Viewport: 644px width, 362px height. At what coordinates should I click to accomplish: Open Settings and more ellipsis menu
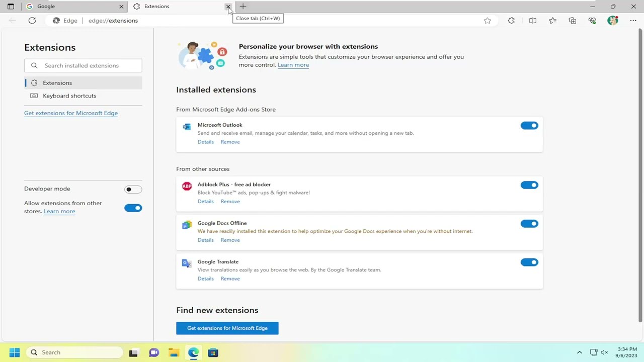(x=633, y=21)
